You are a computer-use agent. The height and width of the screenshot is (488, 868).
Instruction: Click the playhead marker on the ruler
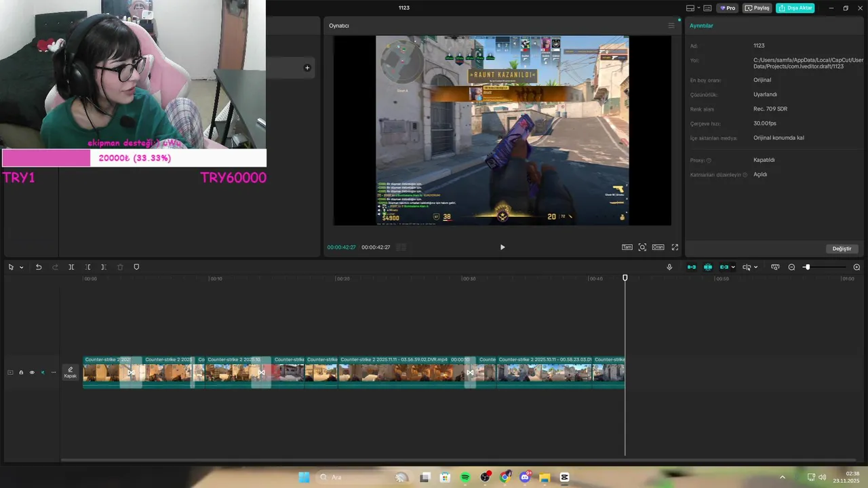coord(625,278)
